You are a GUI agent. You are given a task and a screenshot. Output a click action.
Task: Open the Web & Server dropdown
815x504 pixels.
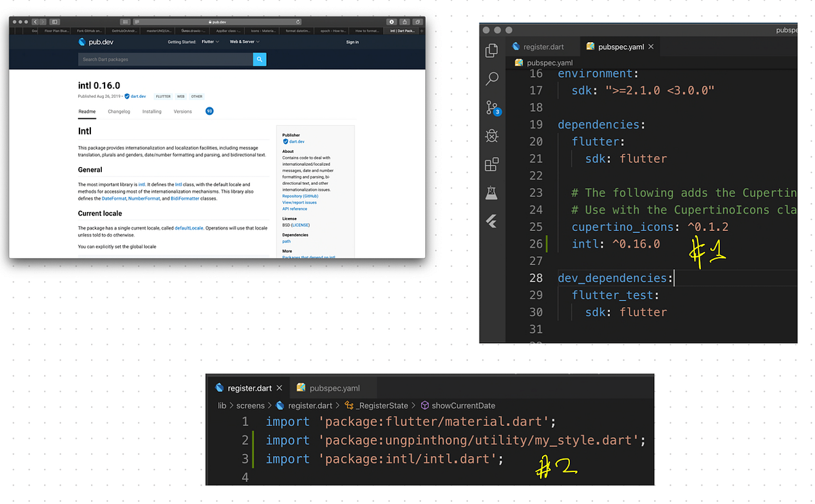coord(242,41)
